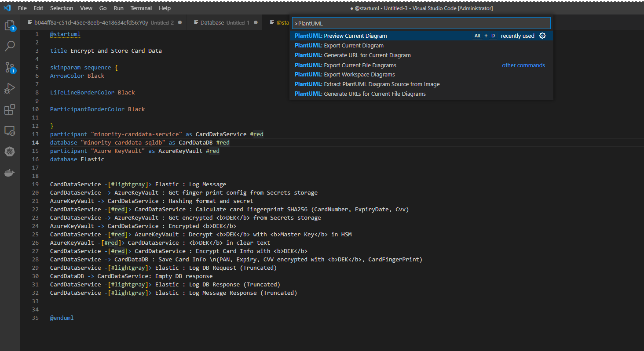Open Run and Debug view

(10, 88)
